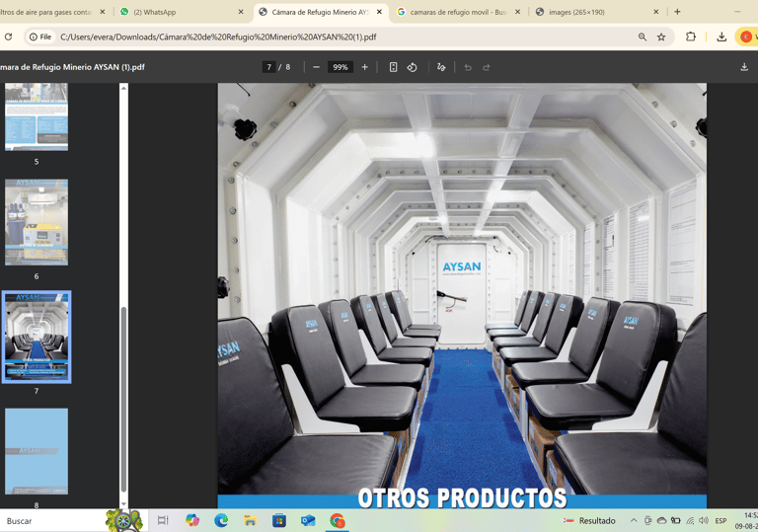Click the thumbnail sidebar scrollbar thumb
The height and width of the screenshot is (532, 758).
[123, 399]
